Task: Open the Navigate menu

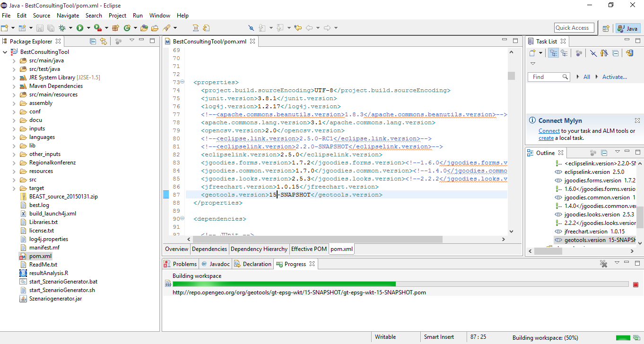Action: pyautogui.click(x=68, y=16)
